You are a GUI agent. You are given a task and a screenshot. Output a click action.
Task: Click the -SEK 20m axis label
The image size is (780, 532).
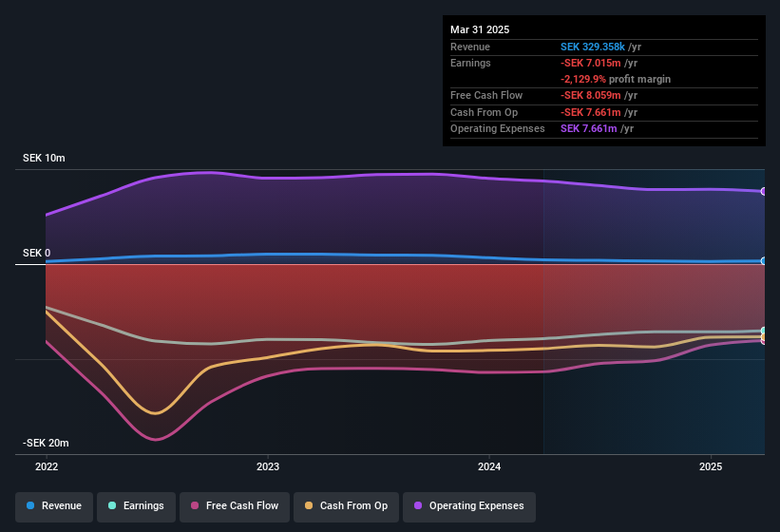click(x=46, y=443)
